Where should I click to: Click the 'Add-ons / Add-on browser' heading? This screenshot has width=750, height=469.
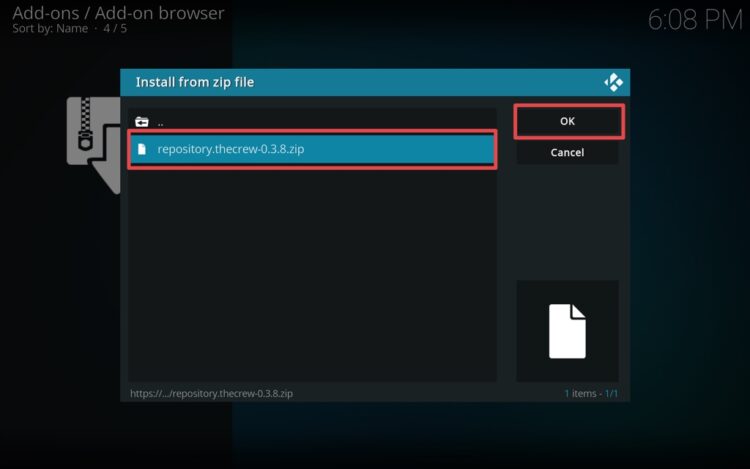[x=118, y=13]
